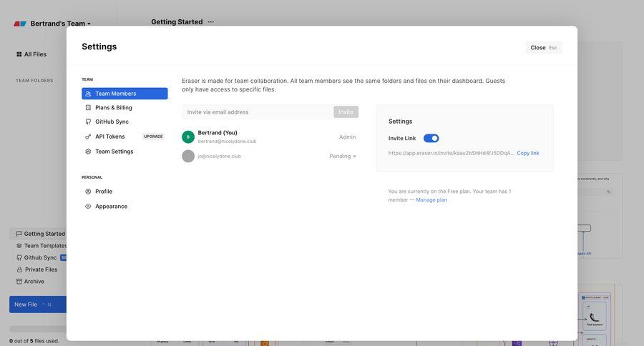Create a New File
This screenshot has height=346, width=644.
point(38,305)
